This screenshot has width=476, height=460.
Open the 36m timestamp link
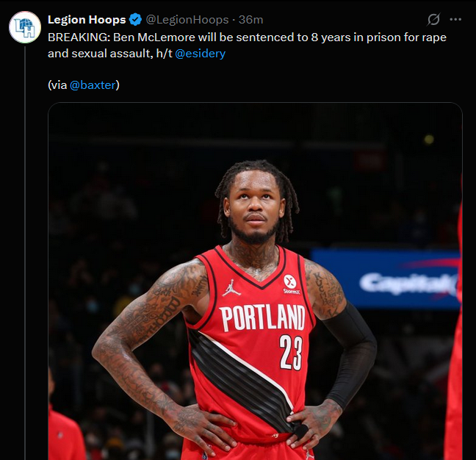(x=250, y=20)
